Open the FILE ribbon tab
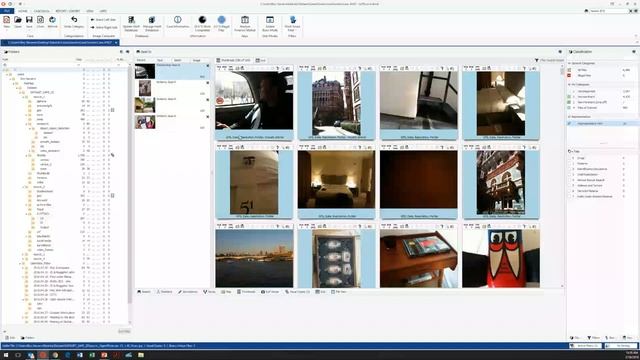The height and width of the screenshot is (360, 640). tap(7, 11)
